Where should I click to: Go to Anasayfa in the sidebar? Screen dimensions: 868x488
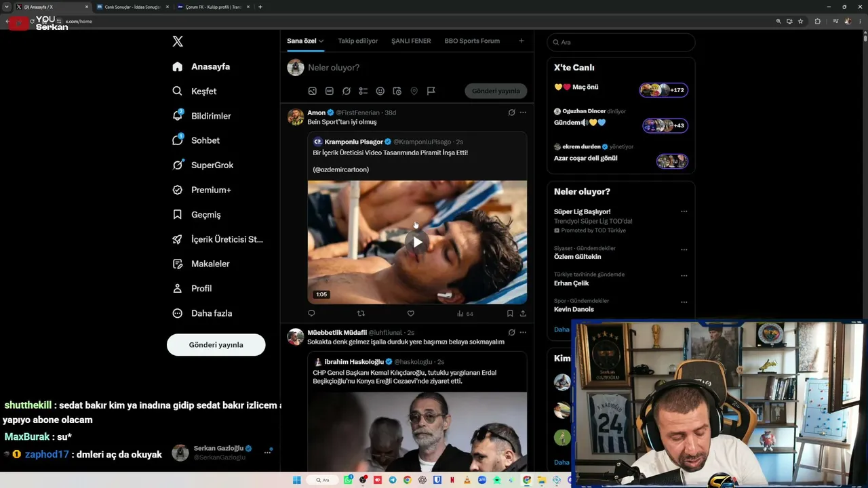201,66
